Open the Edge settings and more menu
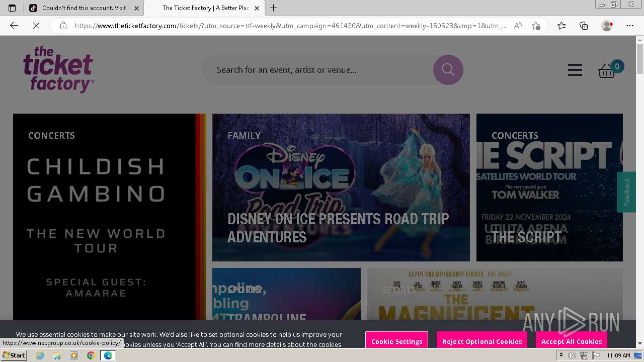Image resolution: width=644 pixels, height=362 pixels. [x=630, y=26]
